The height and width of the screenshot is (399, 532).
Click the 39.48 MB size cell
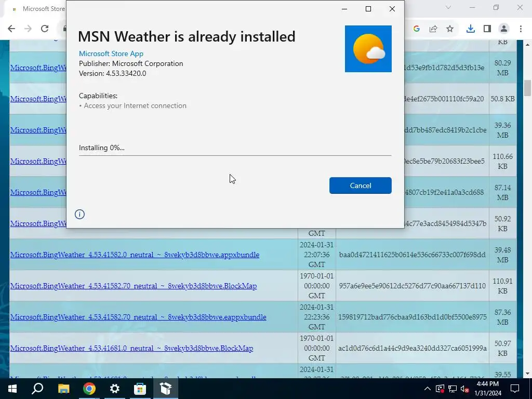pos(502,255)
